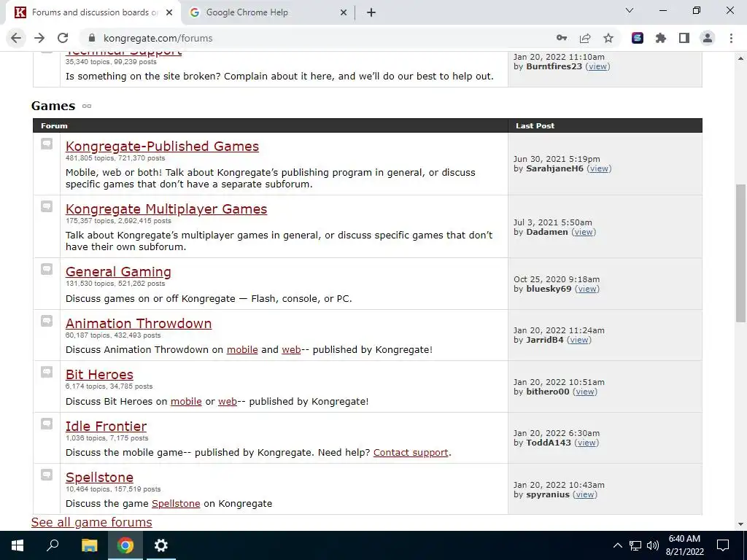Click speech bubble icon beside Bit Heroes
The width and height of the screenshot is (747, 560).
[x=47, y=373]
